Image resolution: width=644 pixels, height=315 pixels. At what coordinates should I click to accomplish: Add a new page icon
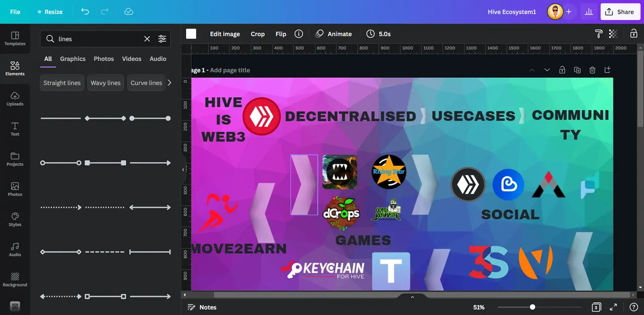click(607, 70)
